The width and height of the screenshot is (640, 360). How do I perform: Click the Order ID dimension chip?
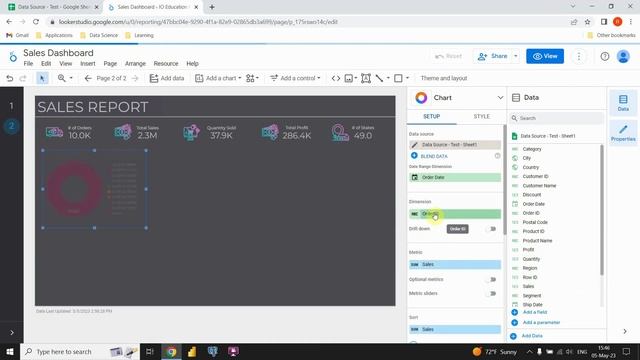point(455,214)
